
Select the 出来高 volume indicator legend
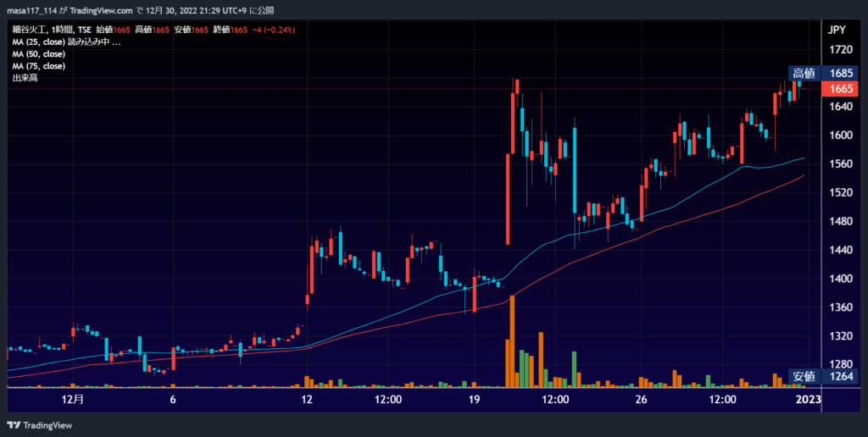click(x=25, y=79)
